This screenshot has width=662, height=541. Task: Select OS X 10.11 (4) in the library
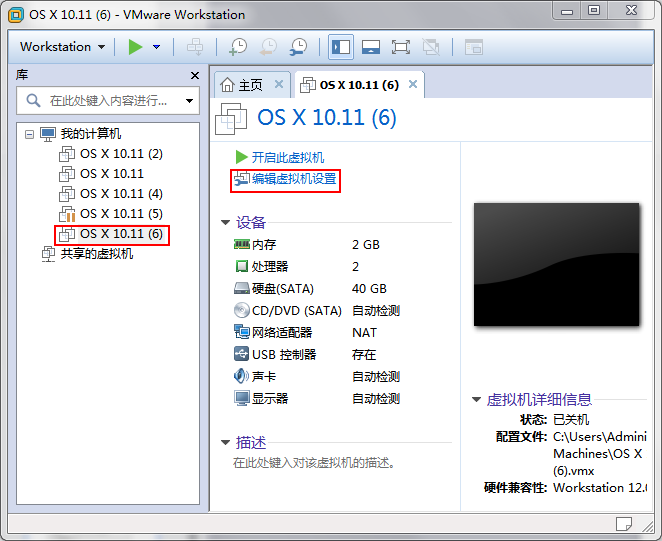(x=121, y=193)
